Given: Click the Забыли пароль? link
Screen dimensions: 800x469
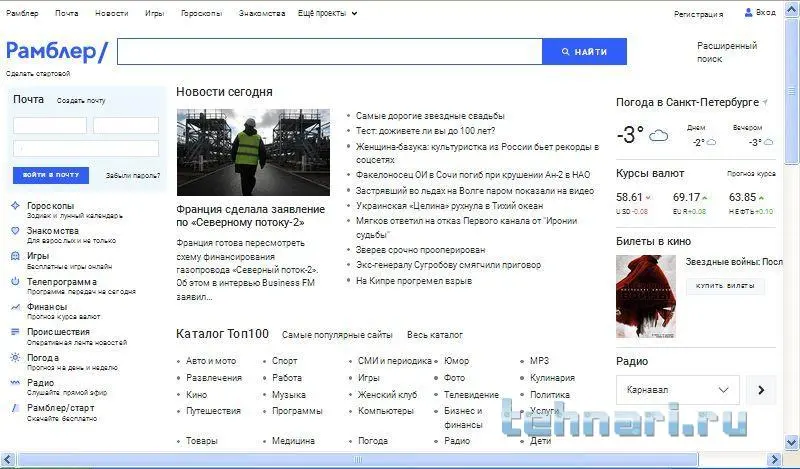Looking at the screenshot, I should point(133,176).
